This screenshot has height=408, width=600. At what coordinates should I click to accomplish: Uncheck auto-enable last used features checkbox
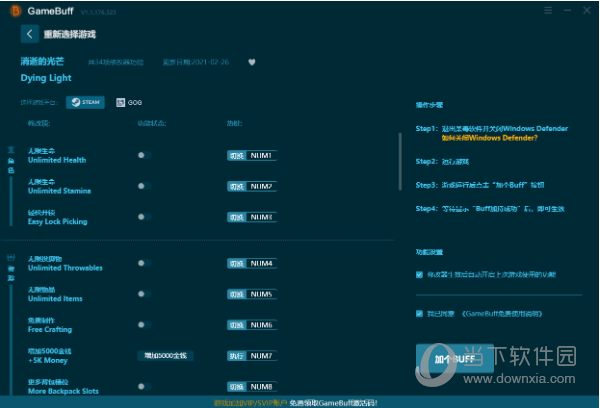pos(419,274)
